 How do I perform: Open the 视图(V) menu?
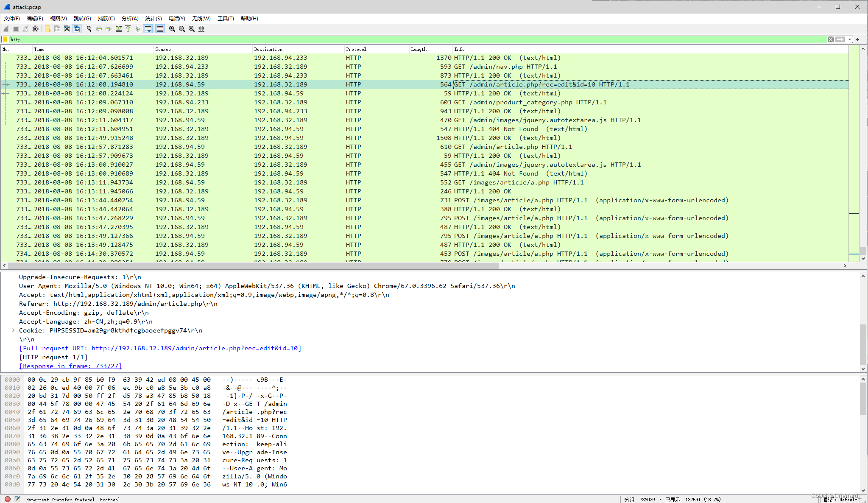click(59, 19)
